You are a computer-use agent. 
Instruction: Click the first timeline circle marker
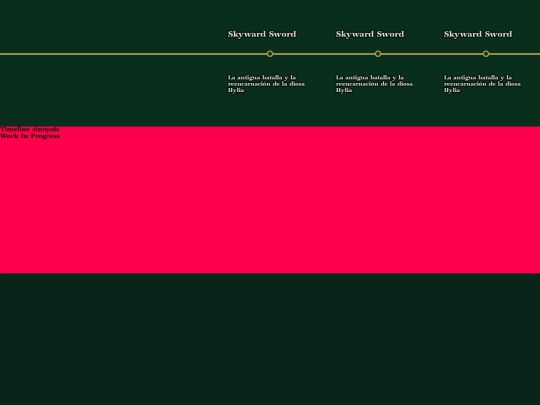pos(270,54)
